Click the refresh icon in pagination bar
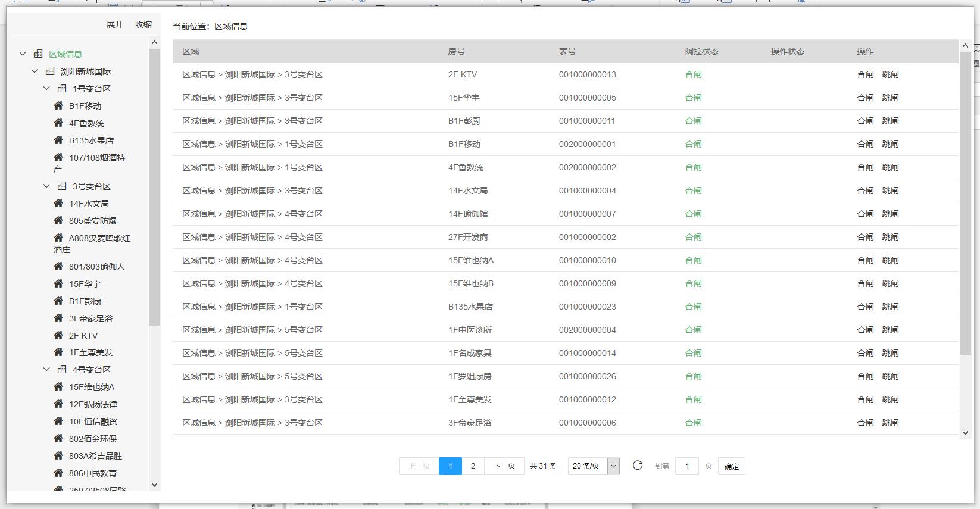The height and width of the screenshot is (509, 980). click(637, 466)
